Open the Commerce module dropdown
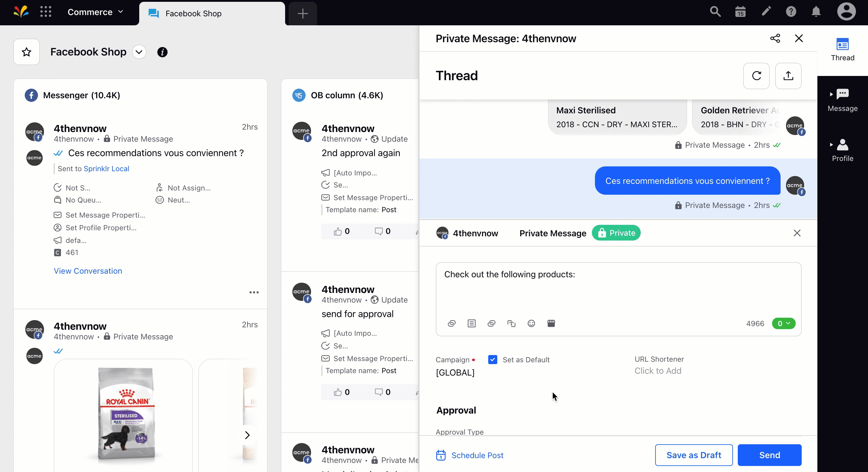 pos(95,12)
